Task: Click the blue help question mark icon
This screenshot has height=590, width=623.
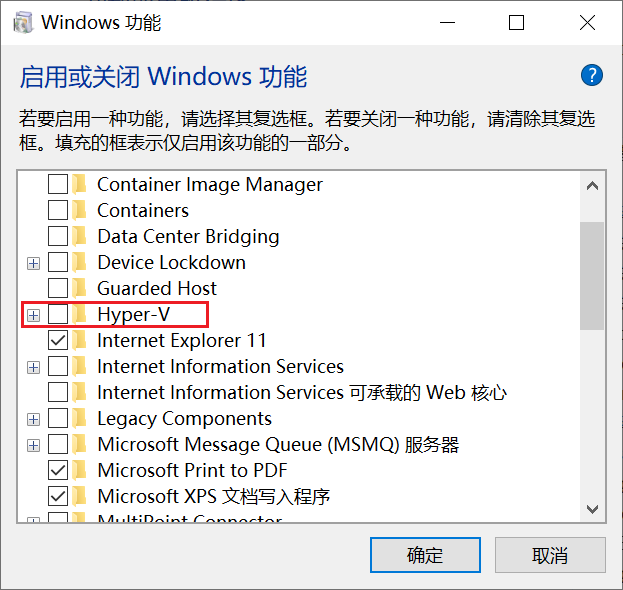Action: coord(592,75)
